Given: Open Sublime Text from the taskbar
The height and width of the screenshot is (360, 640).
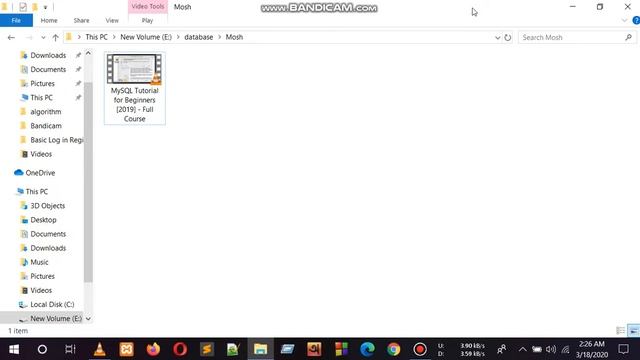Looking at the screenshot, I should 207,349.
